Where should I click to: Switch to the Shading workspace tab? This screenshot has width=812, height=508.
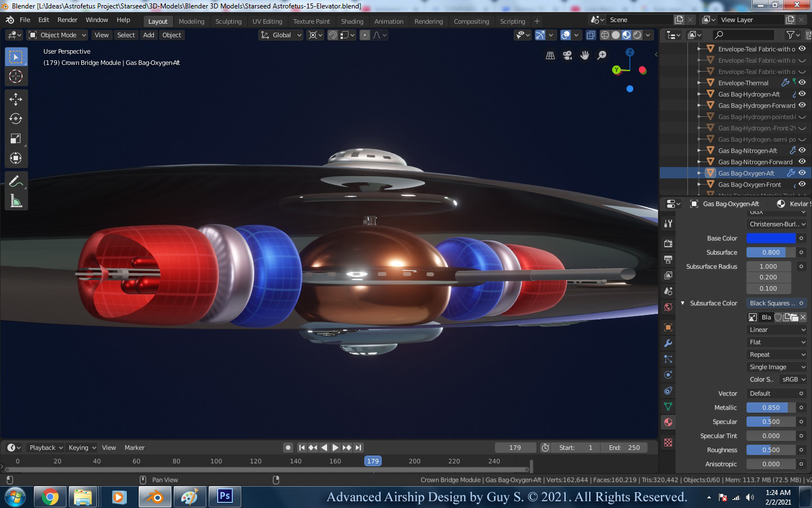(352, 21)
